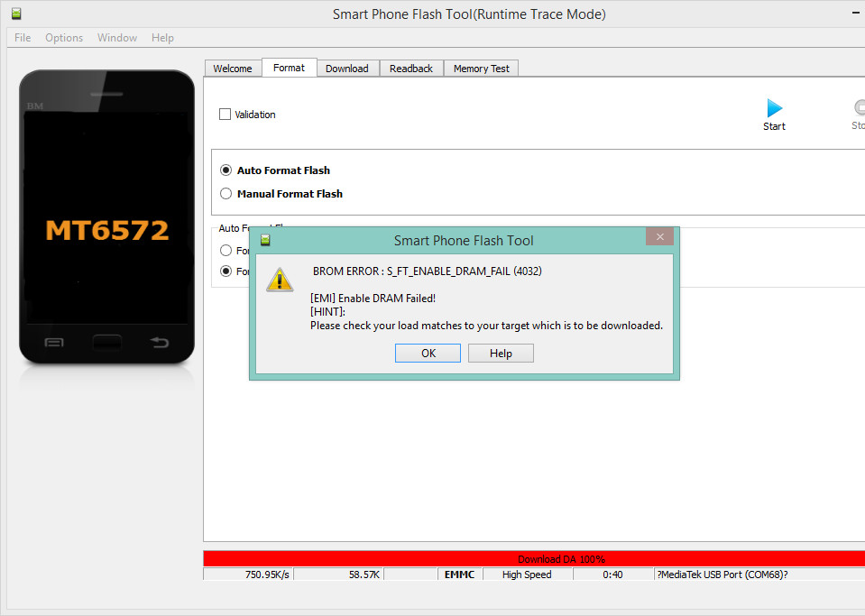
Task: Switch to the Format tab
Action: tap(289, 68)
